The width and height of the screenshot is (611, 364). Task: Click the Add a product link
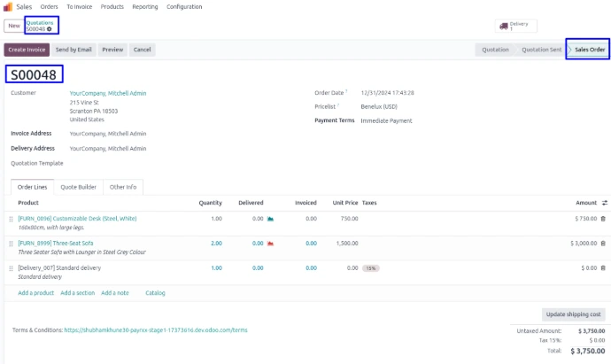coord(35,292)
